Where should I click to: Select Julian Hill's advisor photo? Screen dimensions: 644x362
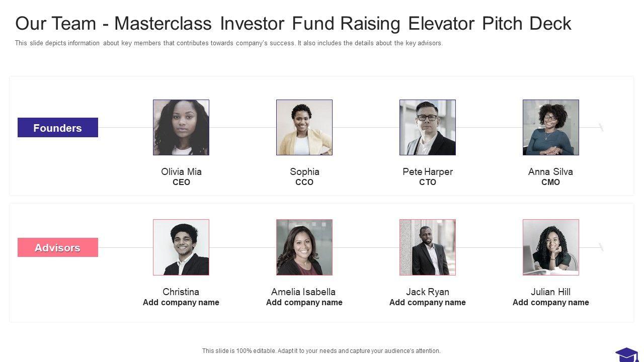(x=551, y=247)
